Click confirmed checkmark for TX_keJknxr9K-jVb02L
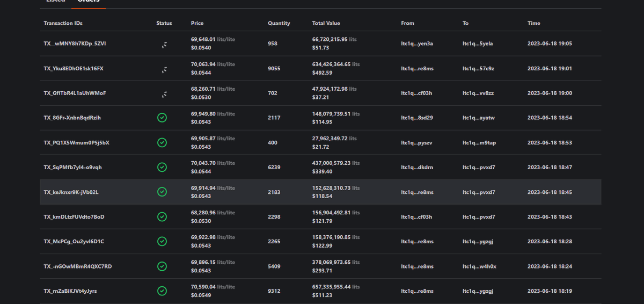The height and width of the screenshot is (304, 644). point(162,192)
